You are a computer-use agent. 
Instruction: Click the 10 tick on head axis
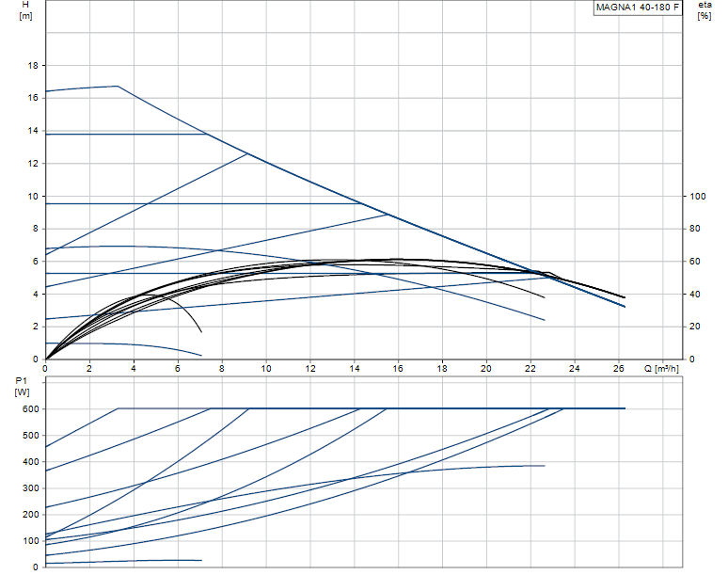coord(32,196)
